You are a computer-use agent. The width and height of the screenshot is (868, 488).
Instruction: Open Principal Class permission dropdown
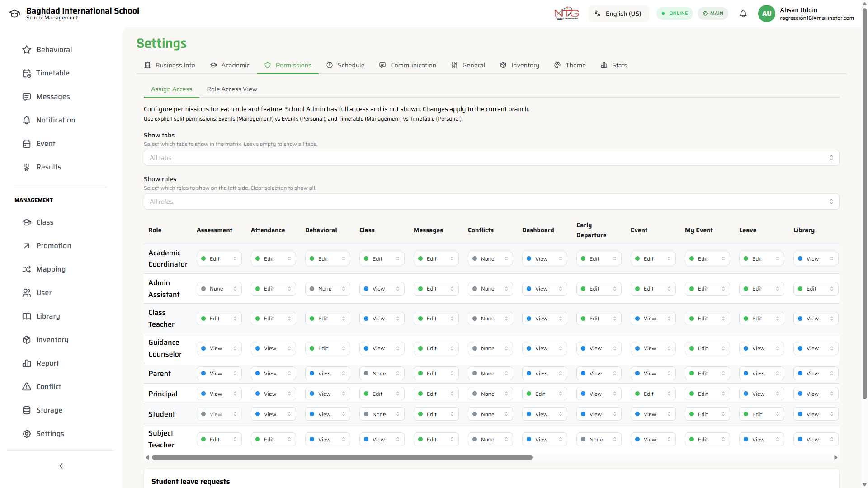(x=382, y=394)
